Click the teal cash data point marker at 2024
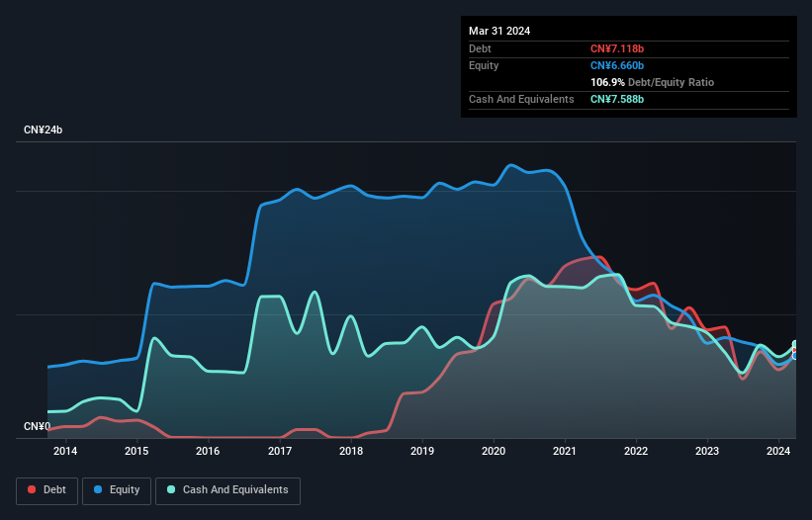Viewport: 812px width, 520px height. (x=795, y=344)
